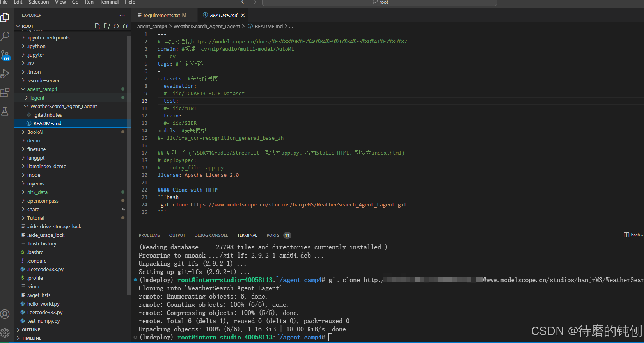Go back using the navigation arrow
The height and width of the screenshot is (343, 644).
244,2
